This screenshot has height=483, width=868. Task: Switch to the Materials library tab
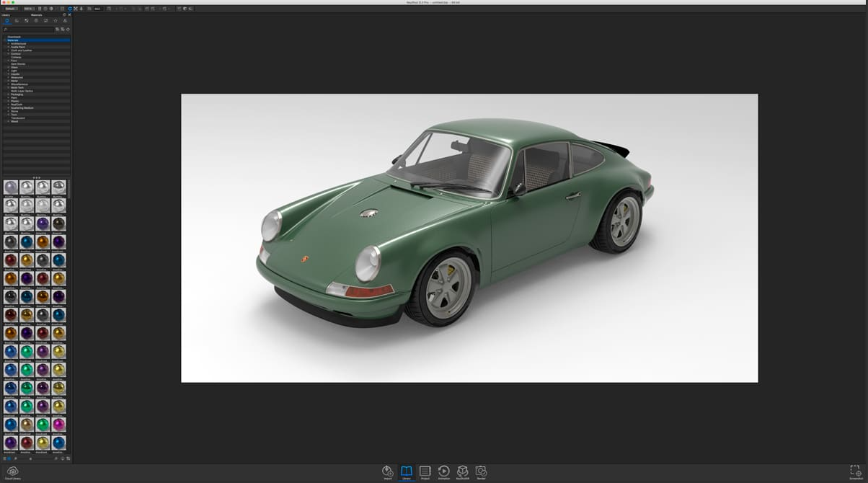6,21
